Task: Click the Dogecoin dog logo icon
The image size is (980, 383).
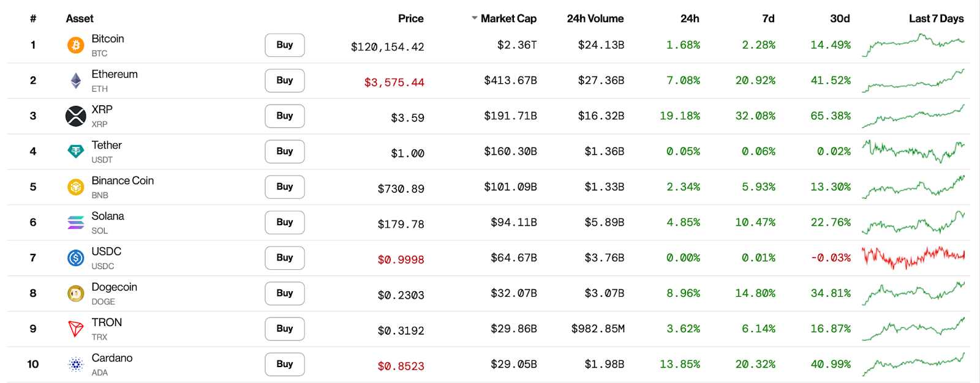Action: [75, 294]
